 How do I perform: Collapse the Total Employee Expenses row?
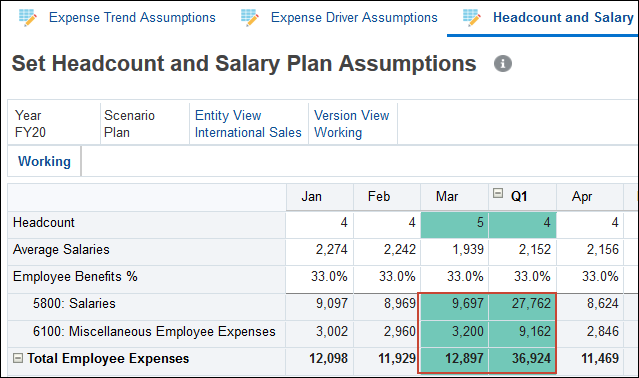pyautogui.click(x=18, y=358)
